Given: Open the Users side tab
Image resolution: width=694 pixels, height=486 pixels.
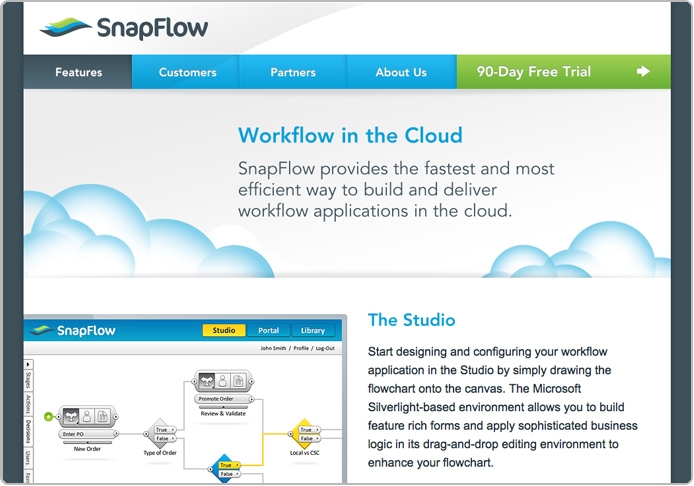Looking at the screenshot, I should [28, 458].
